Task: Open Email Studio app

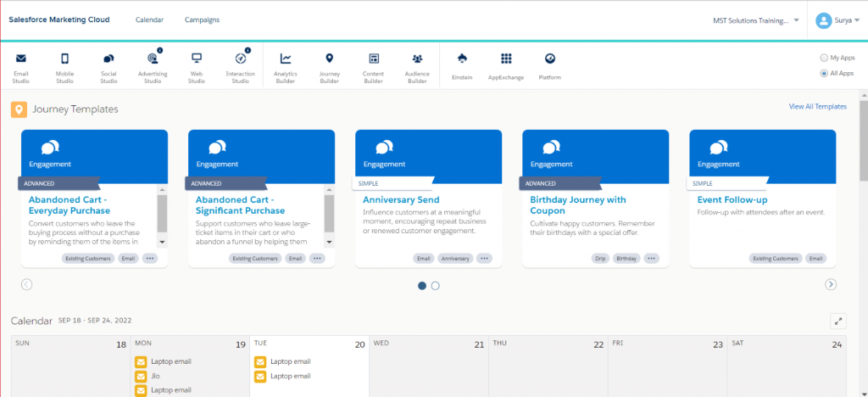Action: (21, 68)
